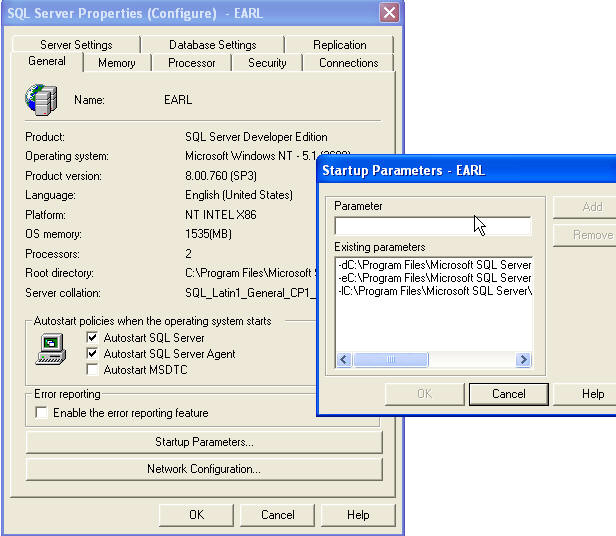Screen dimensions: 616x536
Task: Switch to the Security tab
Action: coord(267,63)
